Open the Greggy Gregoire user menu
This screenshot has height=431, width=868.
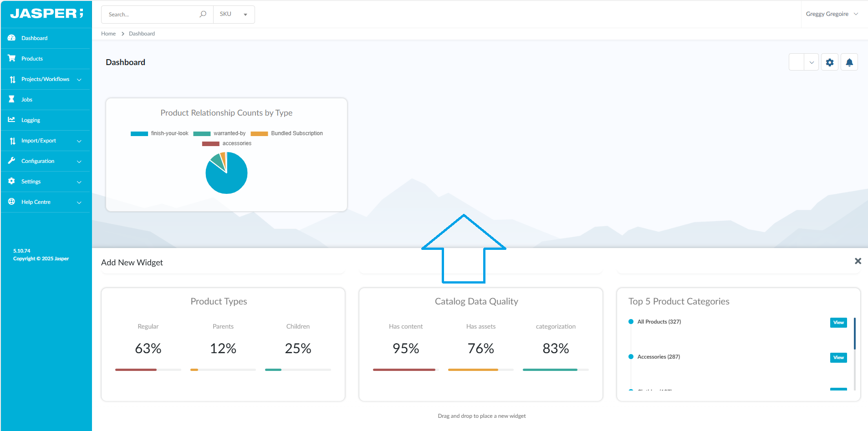[x=832, y=14]
